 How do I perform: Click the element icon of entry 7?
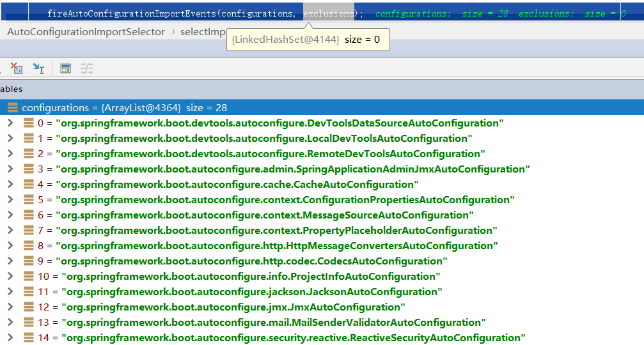coord(29,230)
